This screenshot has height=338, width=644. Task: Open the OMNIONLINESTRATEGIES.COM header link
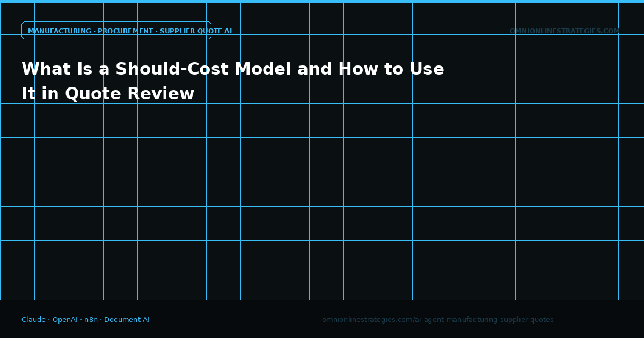pos(564,31)
